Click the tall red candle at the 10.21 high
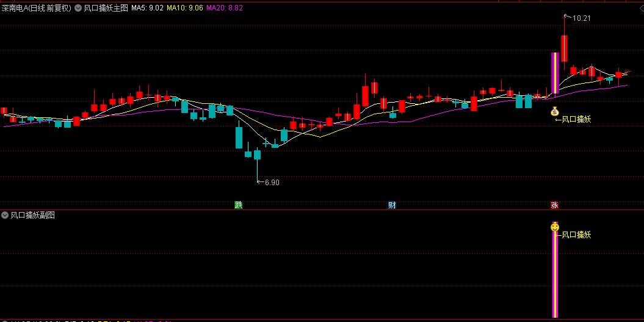Viewport: 644px width, 322px height. tap(564, 48)
